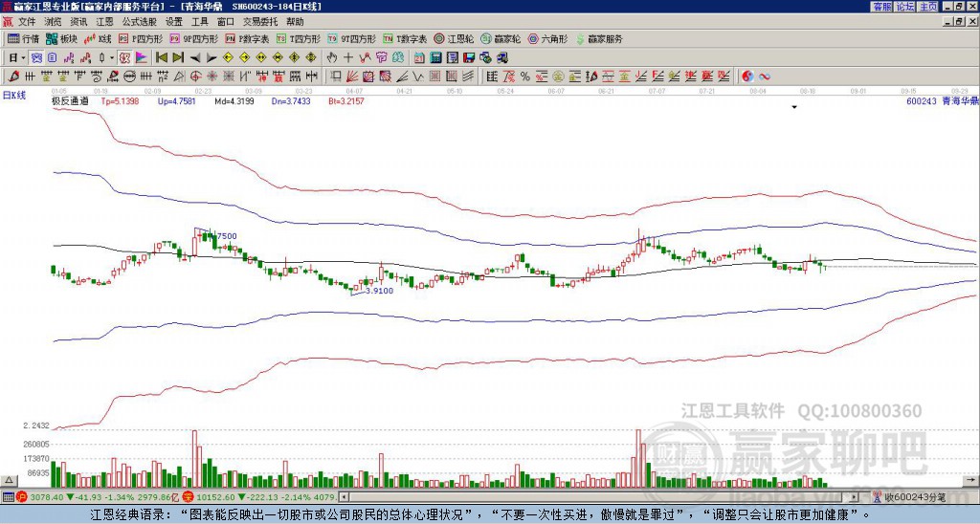The height and width of the screenshot is (524, 980).
Task: Click the calculator icon in toolbar
Action: pyautogui.click(x=435, y=58)
